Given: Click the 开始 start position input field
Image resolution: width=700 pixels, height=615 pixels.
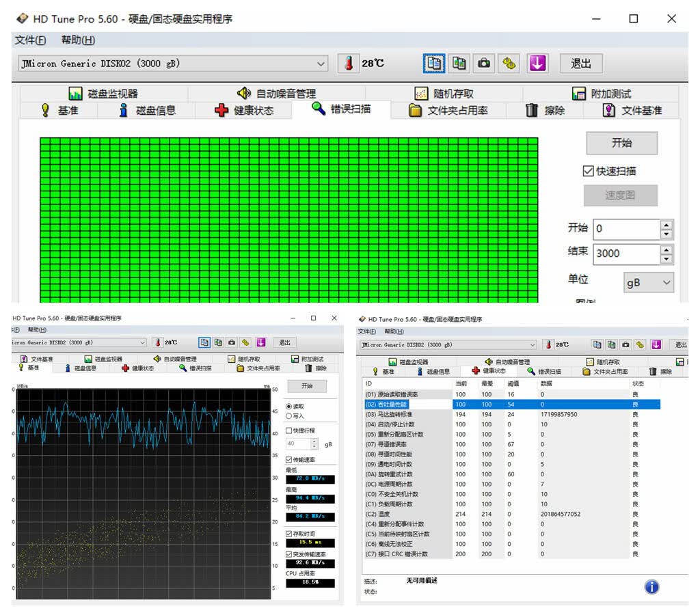Looking at the screenshot, I should click(626, 229).
